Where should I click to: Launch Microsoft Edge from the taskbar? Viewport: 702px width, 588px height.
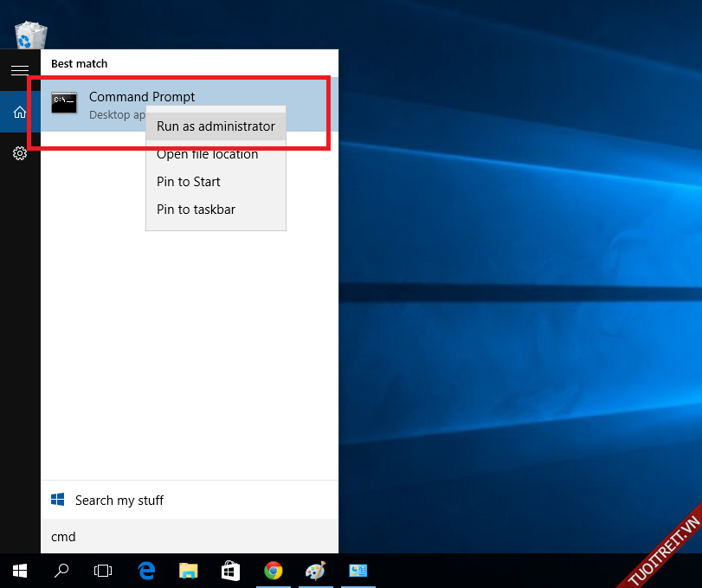coord(146,571)
